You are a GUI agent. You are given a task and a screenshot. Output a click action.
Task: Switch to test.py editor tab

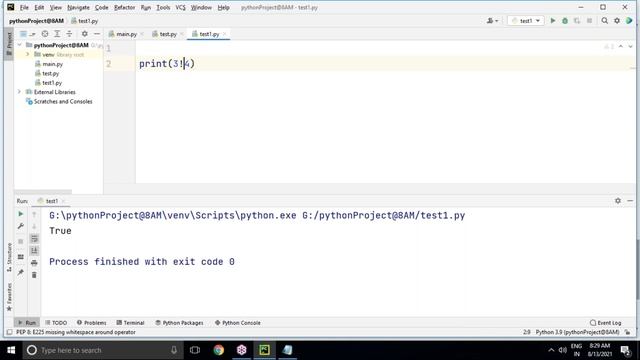click(x=168, y=34)
